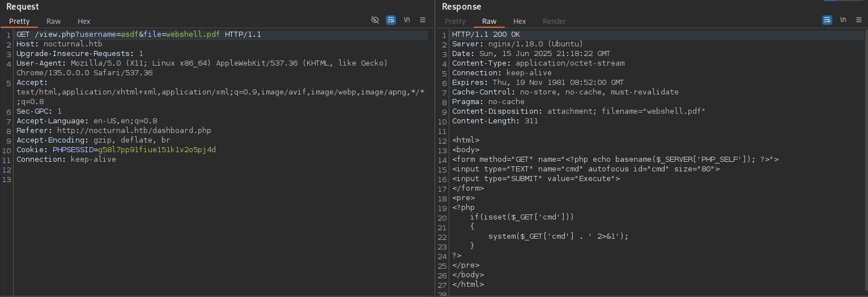This screenshot has height=297, width=868.
Task: Click the '<input type="TEXT" name="cmd"' line
Action: pos(586,169)
